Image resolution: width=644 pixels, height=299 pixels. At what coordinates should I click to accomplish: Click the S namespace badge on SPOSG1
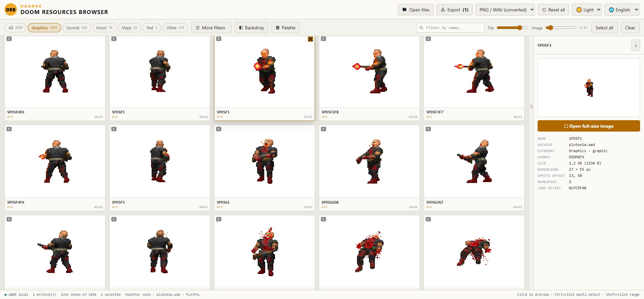click(219, 129)
